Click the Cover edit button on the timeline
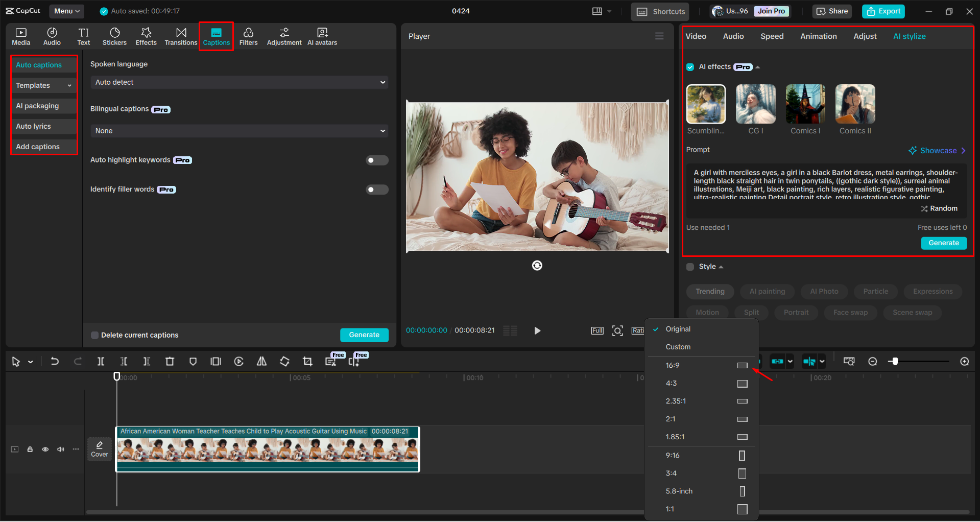980x522 pixels. point(99,448)
